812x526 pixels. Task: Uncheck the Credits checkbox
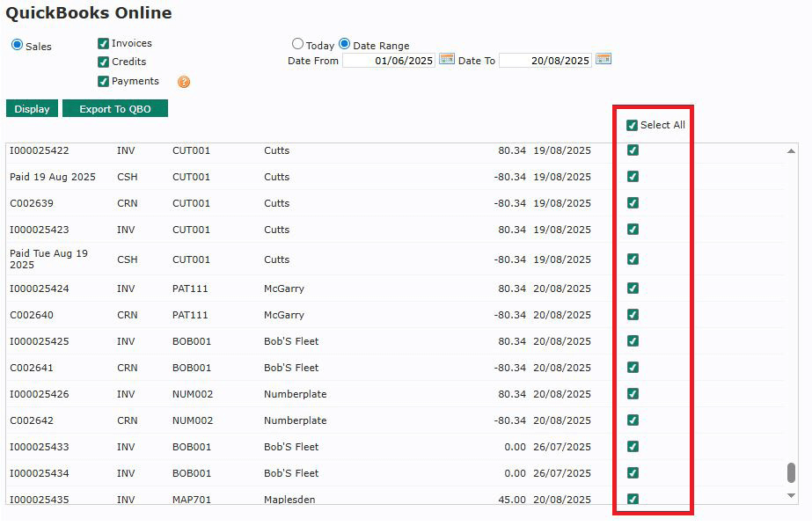point(104,62)
